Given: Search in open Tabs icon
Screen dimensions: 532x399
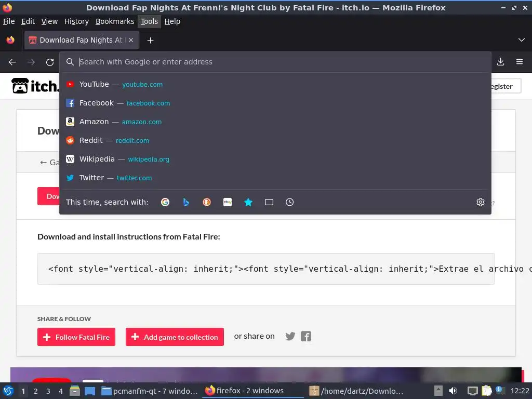Looking at the screenshot, I should point(269,202).
